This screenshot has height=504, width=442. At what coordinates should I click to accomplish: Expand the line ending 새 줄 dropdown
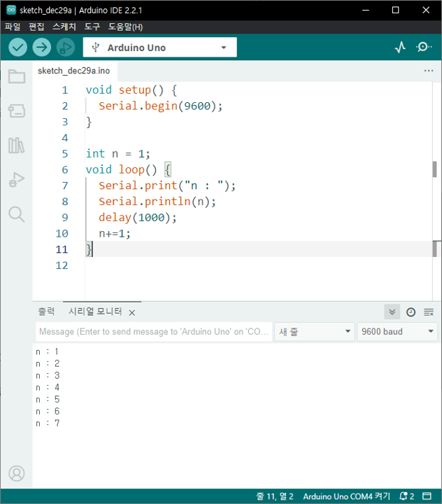point(314,332)
